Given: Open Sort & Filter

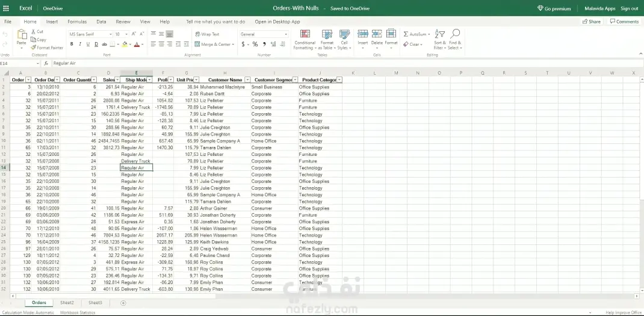Looking at the screenshot, I should 440,40.
